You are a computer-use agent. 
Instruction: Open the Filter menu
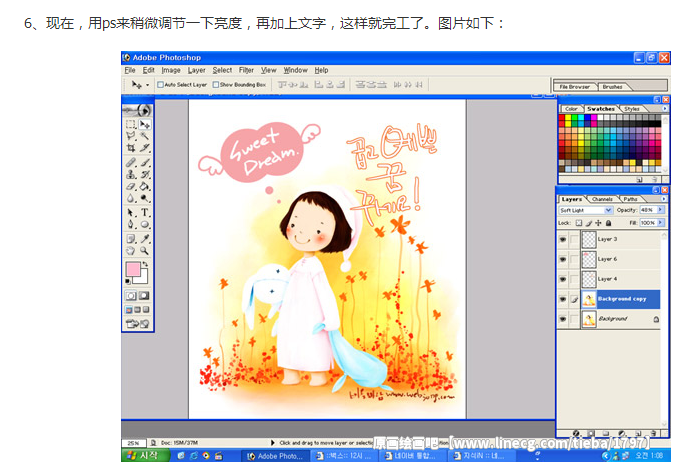click(246, 70)
